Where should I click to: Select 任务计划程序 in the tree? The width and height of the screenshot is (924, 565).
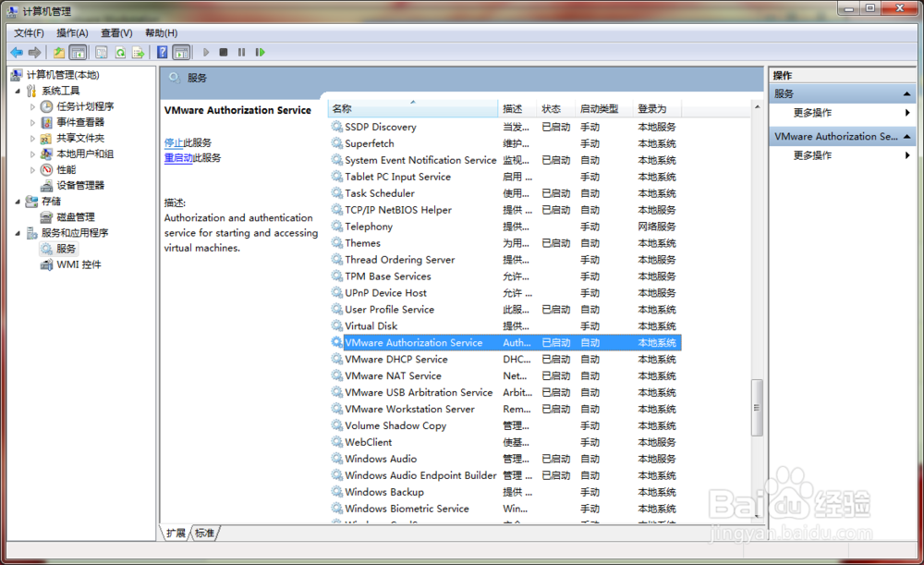[85, 106]
